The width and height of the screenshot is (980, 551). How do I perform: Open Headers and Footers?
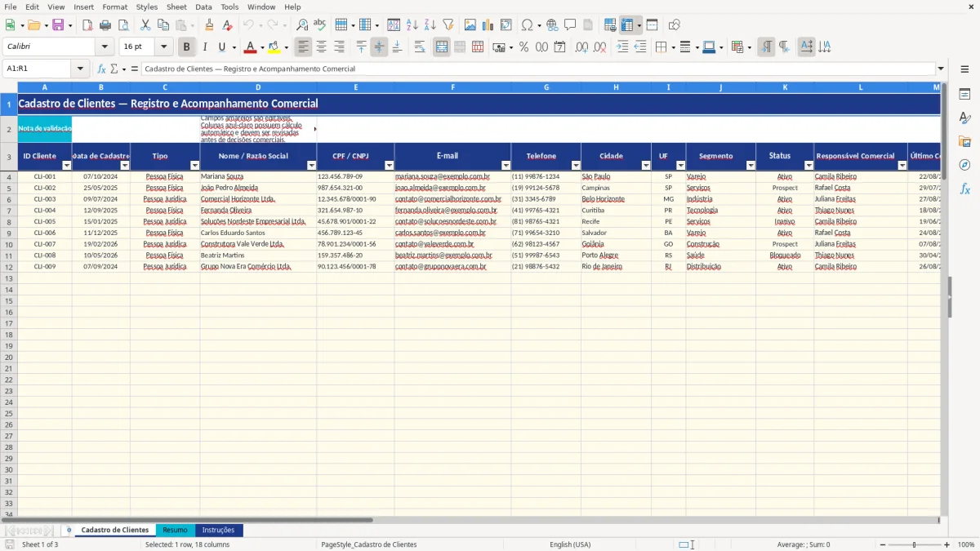[x=588, y=25]
